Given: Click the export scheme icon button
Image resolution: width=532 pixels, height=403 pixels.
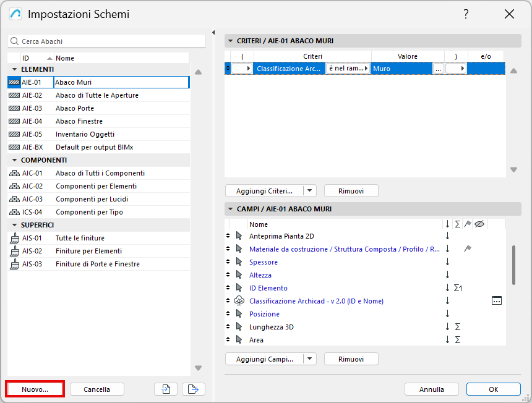Looking at the screenshot, I should (x=194, y=389).
